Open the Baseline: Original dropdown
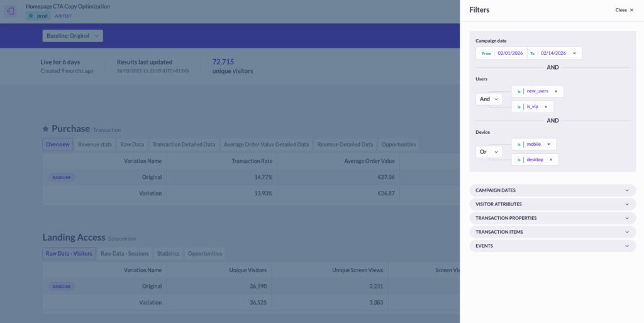Viewport: 644px width, 323px height. pyautogui.click(x=73, y=36)
